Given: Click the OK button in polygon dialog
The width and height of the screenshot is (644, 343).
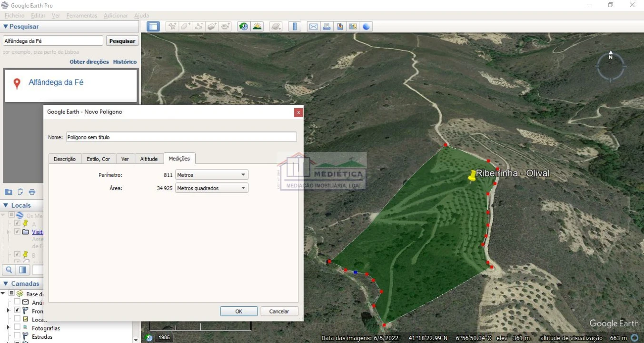Looking at the screenshot, I should point(239,311).
